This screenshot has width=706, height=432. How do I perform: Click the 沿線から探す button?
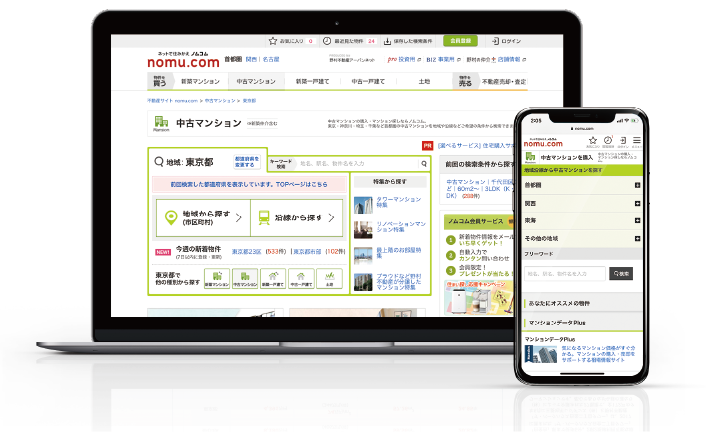295,218
